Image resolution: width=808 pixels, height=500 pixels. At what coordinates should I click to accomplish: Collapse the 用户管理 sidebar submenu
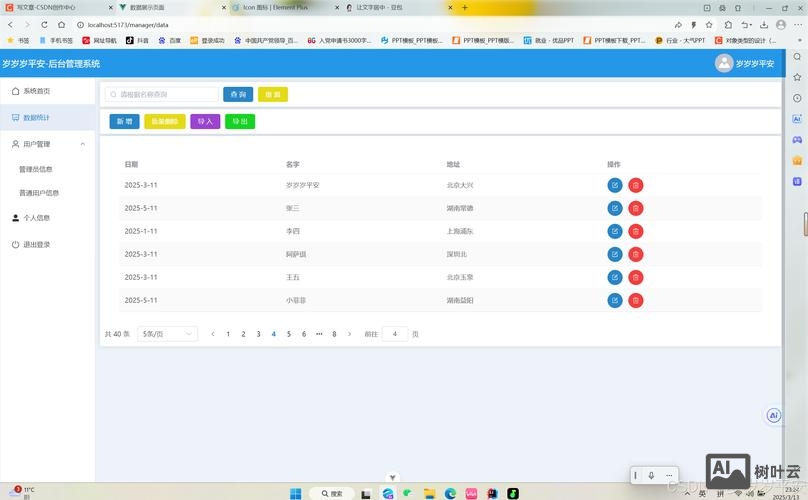coord(82,144)
